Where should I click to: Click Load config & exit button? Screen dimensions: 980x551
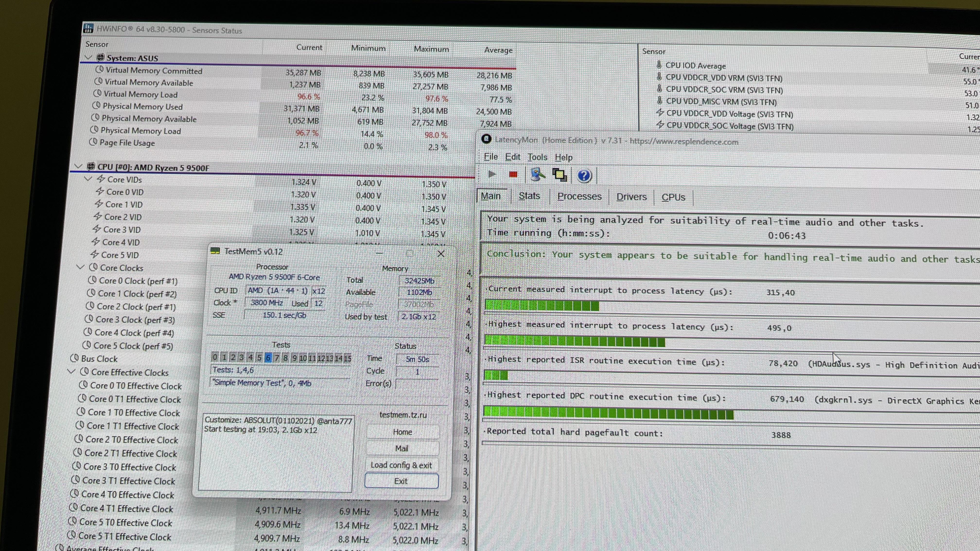(x=401, y=465)
